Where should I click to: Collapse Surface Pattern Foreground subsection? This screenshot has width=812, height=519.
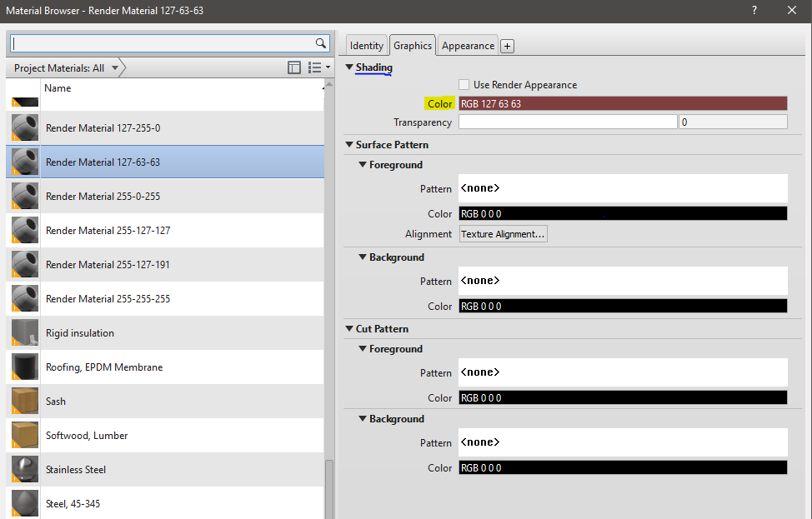click(363, 165)
